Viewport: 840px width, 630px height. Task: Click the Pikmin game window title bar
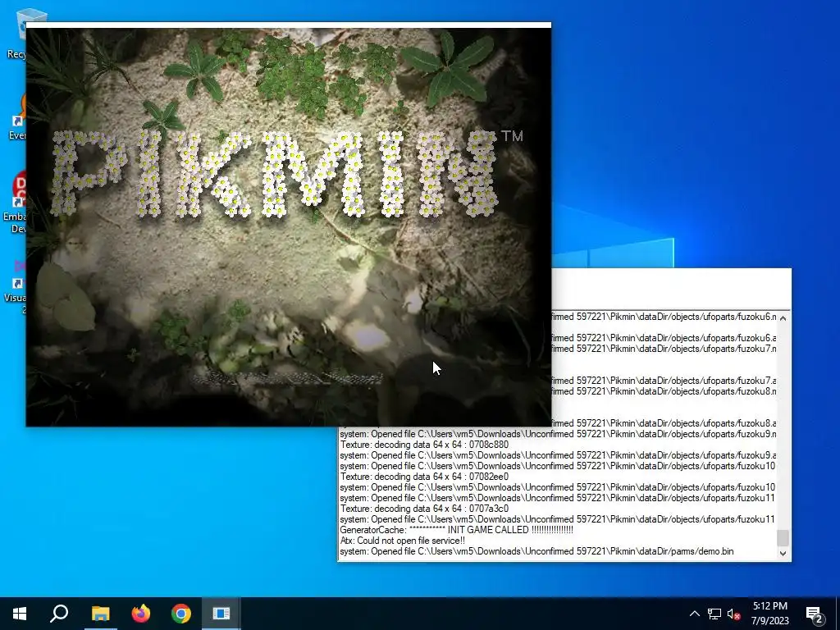(x=288, y=25)
